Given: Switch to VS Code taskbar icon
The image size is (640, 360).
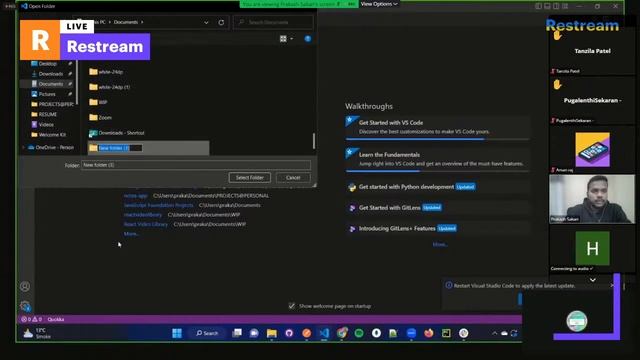Looking at the screenshot, I should (x=324, y=333).
